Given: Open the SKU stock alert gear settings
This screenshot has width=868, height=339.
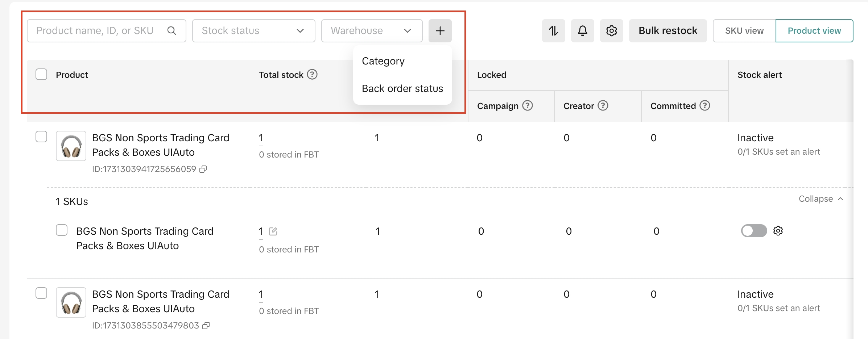Looking at the screenshot, I should 778,231.
